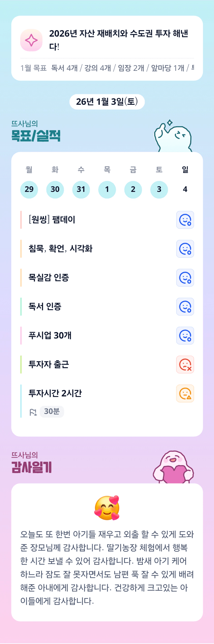This screenshot has height=644, width=214.
Task: Select Wednesday the 31st in week row
Action: tap(81, 189)
